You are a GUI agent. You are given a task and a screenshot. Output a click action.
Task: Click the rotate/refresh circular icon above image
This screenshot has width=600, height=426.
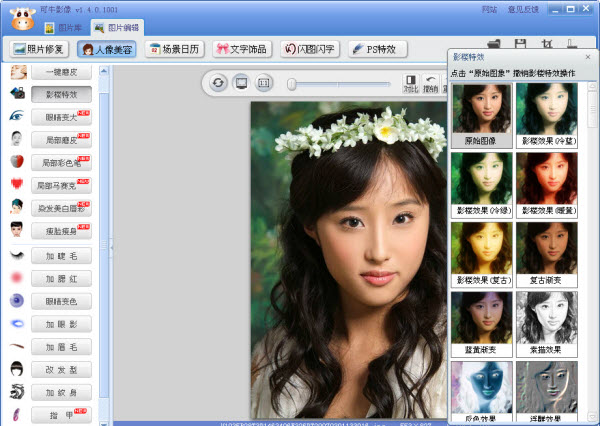218,83
